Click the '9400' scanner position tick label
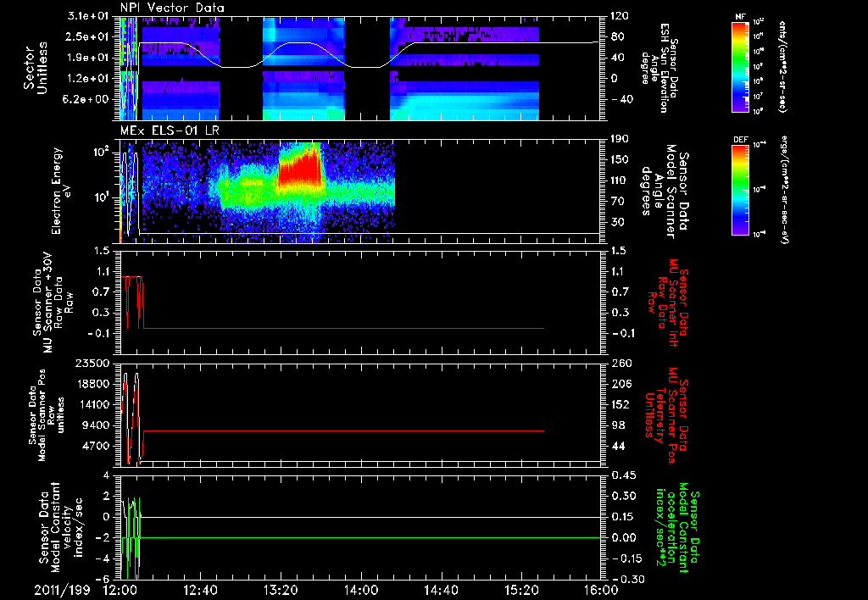868x600 pixels. click(97, 425)
